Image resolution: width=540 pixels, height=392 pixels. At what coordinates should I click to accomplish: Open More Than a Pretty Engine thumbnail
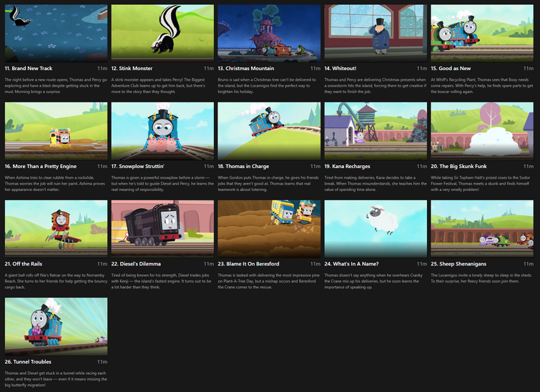pyautogui.click(x=56, y=131)
